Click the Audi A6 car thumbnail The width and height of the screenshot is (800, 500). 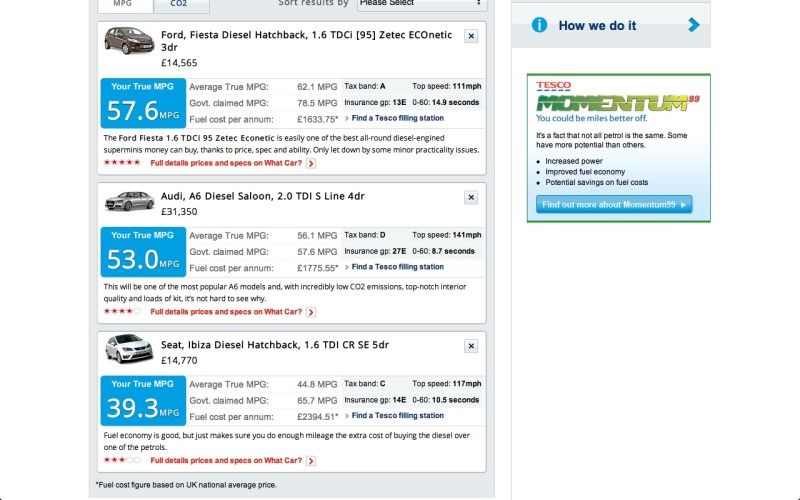tap(130, 201)
